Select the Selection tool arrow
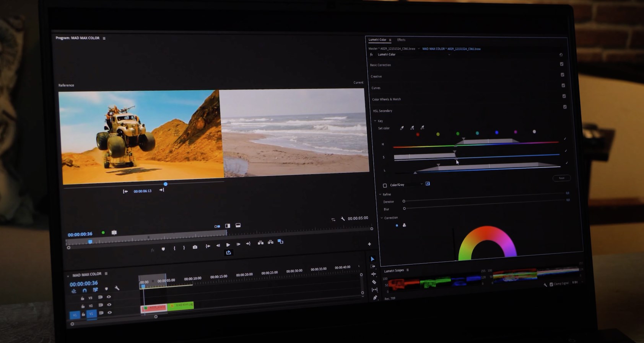Image resolution: width=644 pixels, height=343 pixels. click(x=372, y=259)
